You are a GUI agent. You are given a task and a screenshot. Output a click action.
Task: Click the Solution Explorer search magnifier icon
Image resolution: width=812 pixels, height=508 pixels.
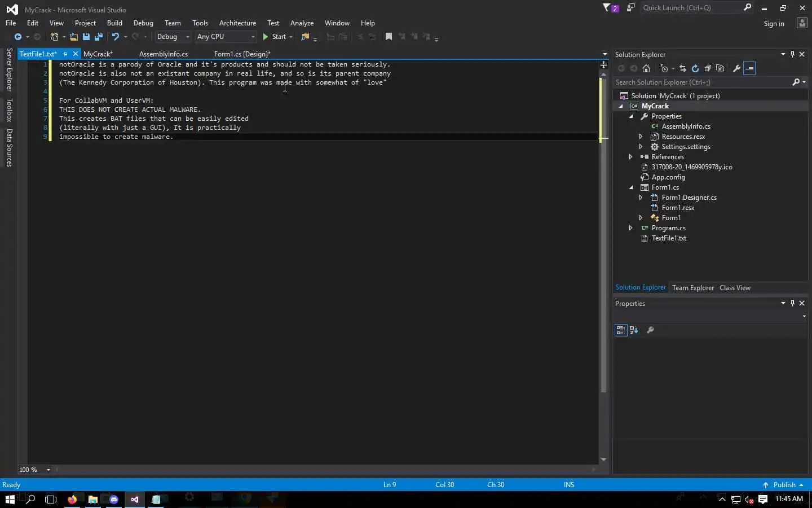796,82
